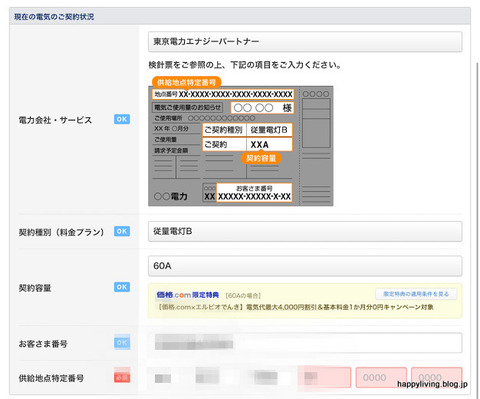This screenshot has height=399, width=480.
Task: Click the エルピオでんき campaign description text
Action: point(295,307)
